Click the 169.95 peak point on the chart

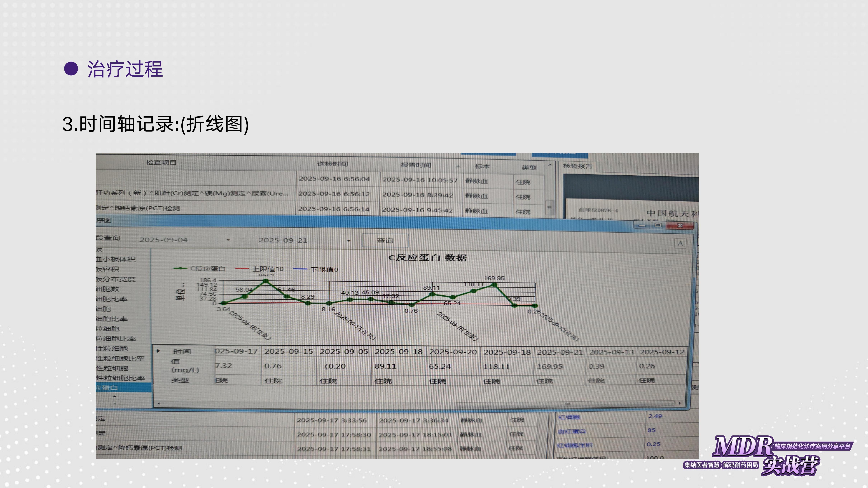(x=494, y=285)
